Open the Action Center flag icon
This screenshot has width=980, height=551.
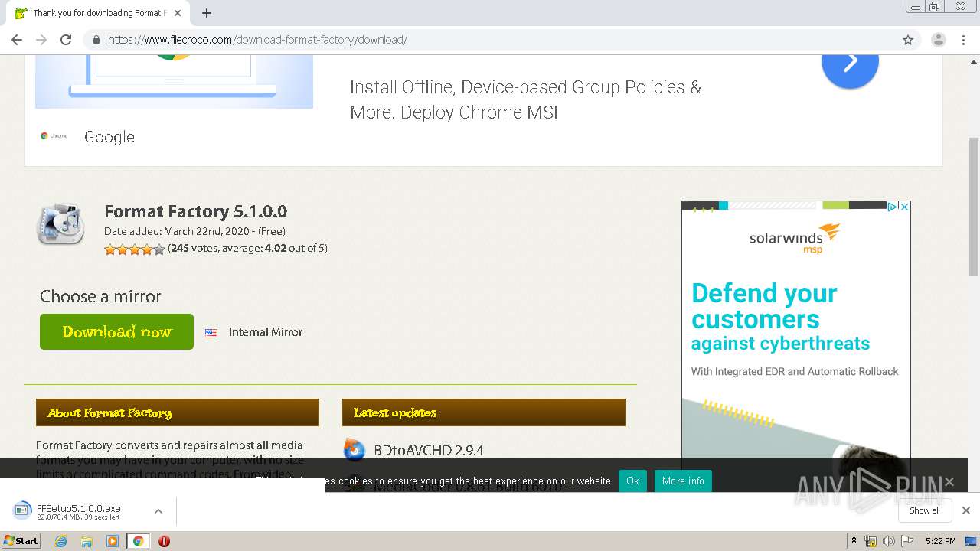(x=907, y=541)
